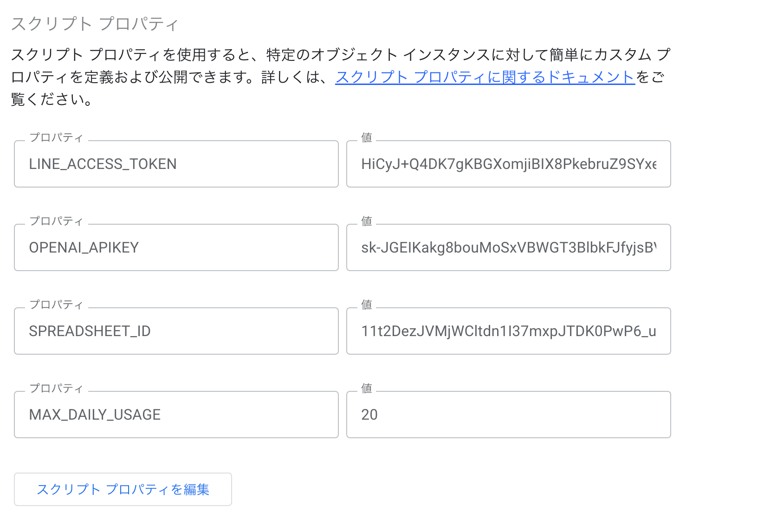The height and width of the screenshot is (532, 764).
Task: Click the プロパティ label above LINE_ACCESS_TOKEN
Action: 56,137
